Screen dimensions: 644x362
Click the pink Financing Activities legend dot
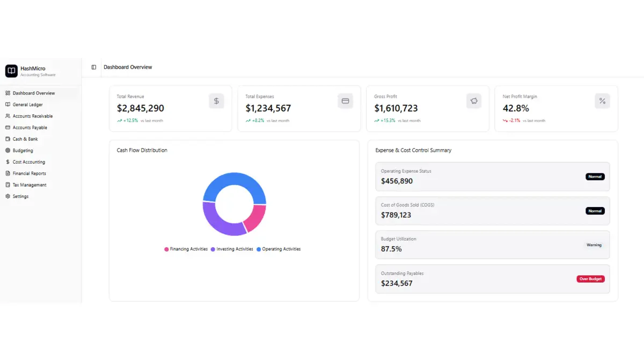166,249
